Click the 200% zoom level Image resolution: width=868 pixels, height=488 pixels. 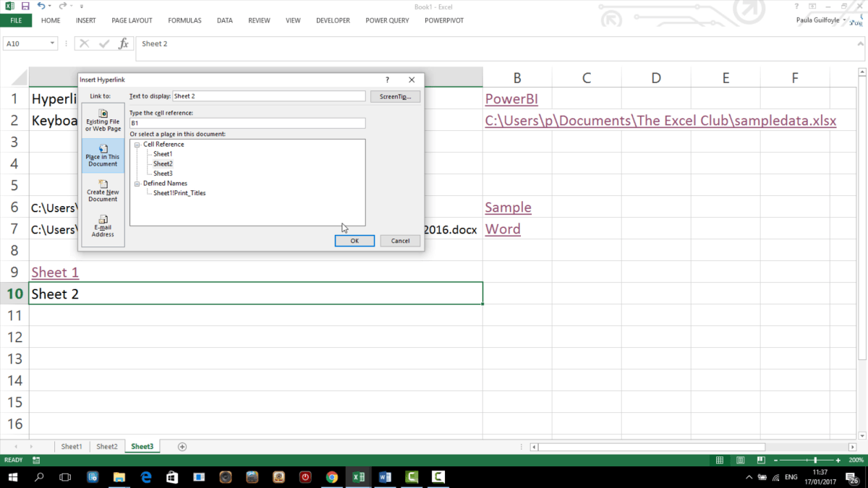click(x=856, y=461)
